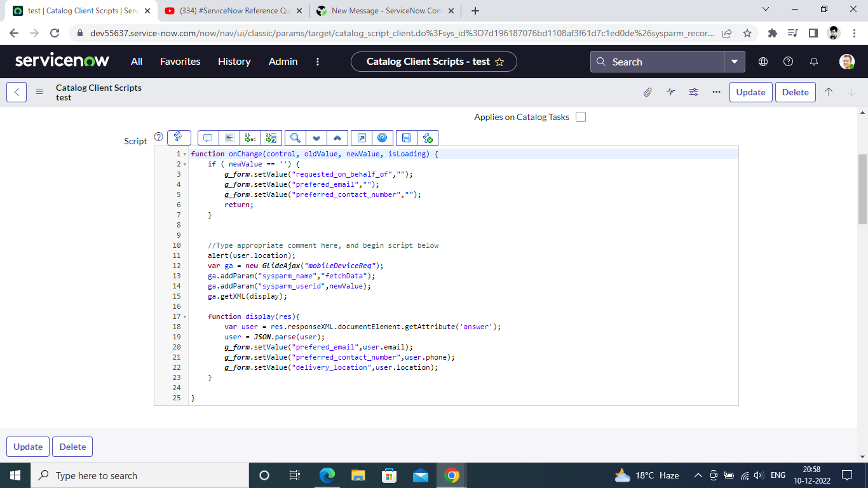Click the attachments paperclip icon
The width and height of the screenshot is (868, 488).
[x=648, y=92]
